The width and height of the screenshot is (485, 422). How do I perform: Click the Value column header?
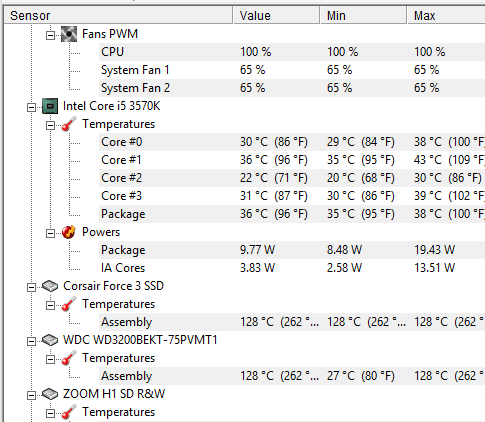(276, 16)
